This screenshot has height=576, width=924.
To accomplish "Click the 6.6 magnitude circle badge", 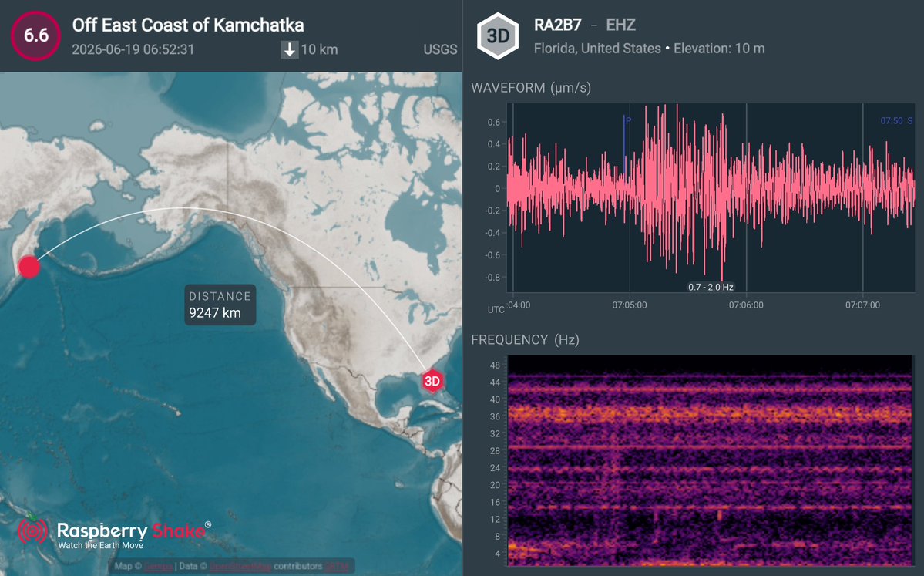I will (36, 35).
